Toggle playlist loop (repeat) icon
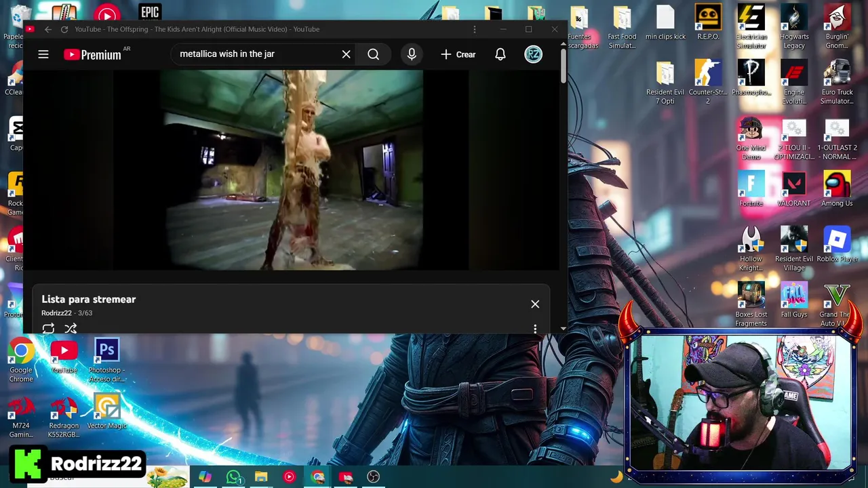The width and height of the screenshot is (868, 488). [x=48, y=329]
